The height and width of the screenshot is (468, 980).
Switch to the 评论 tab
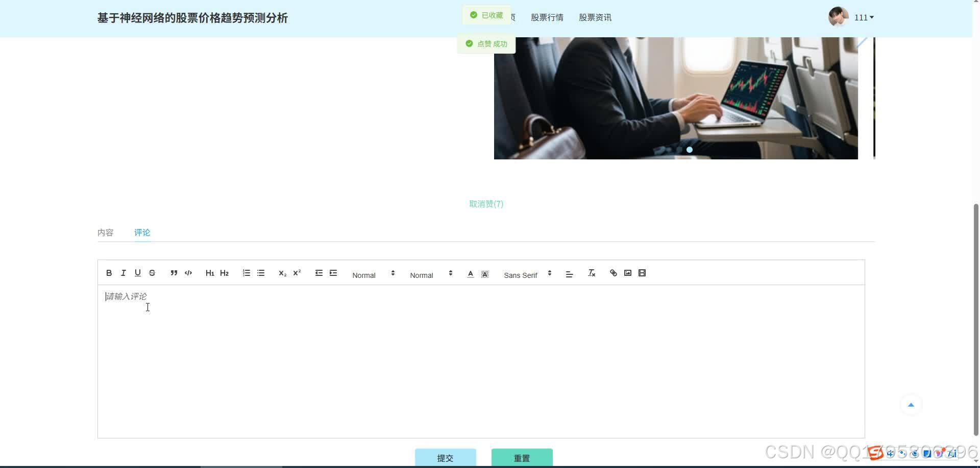(x=142, y=232)
